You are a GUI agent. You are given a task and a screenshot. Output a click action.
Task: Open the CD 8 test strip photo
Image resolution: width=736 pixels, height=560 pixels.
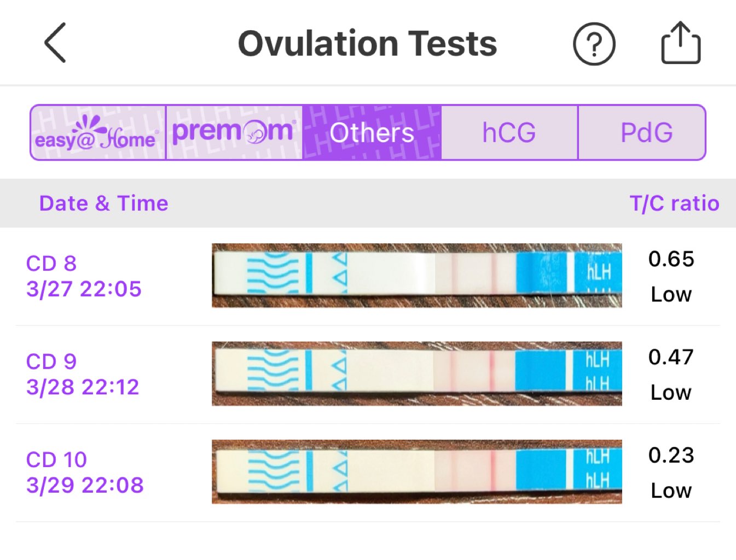click(x=417, y=276)
